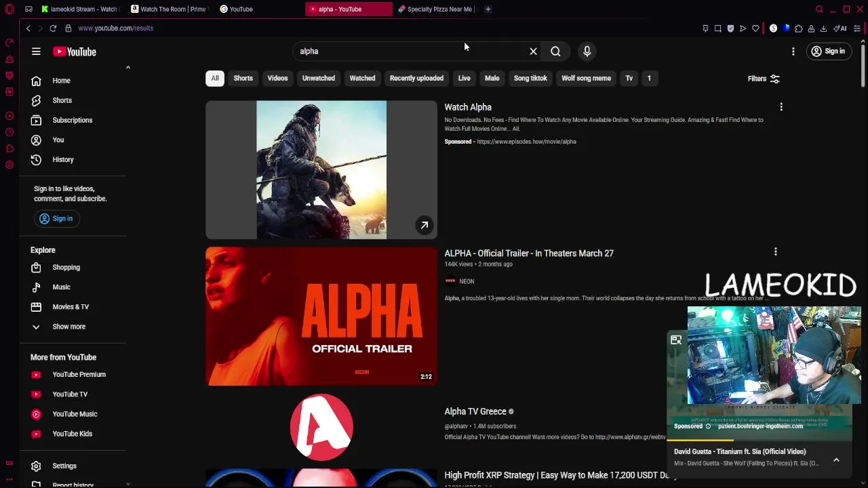Reload the current page
This screenshot has width=868, height=488.
(53, 28)
